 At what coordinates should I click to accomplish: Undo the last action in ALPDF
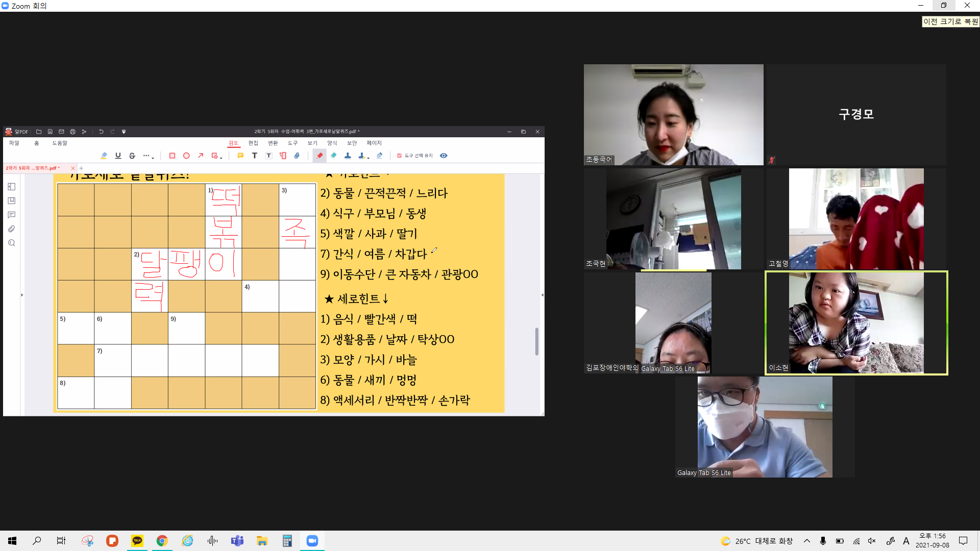101,132
